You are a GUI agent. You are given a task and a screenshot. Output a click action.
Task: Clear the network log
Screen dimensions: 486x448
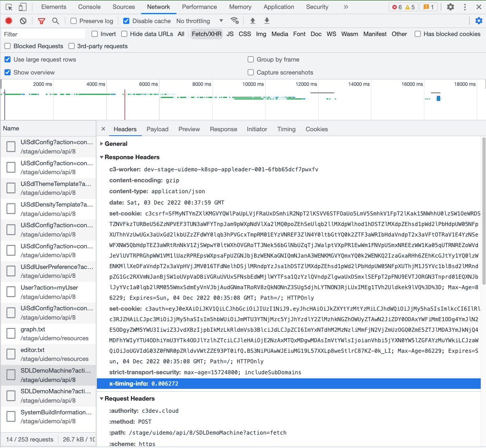(x=23, y=21)
